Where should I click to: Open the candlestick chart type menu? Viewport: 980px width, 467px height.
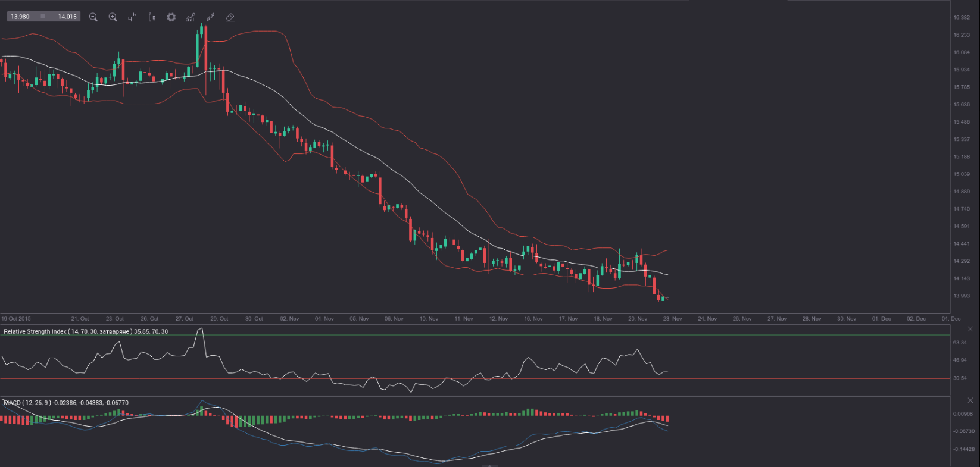pyautogui.click(x=152, y=17)
